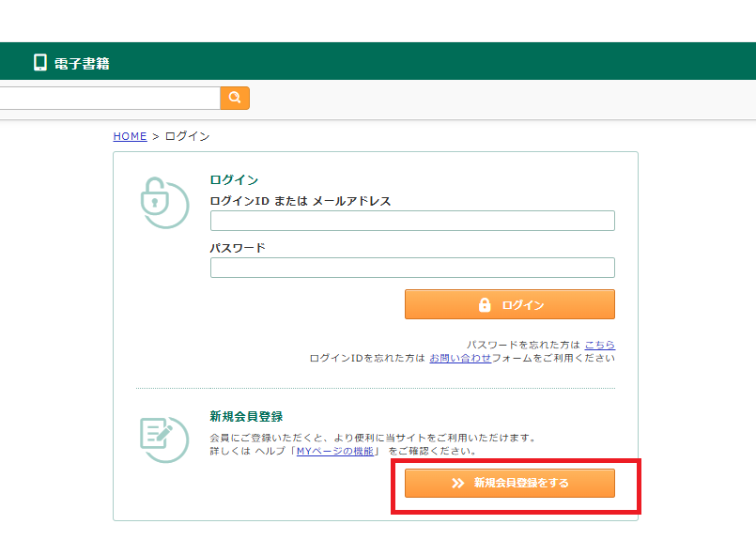Image resolution: width=756 pixels, height=555 pixels.
Task: Click the ログインID または メールアドレス input field
Action: (x=412, y=221)
